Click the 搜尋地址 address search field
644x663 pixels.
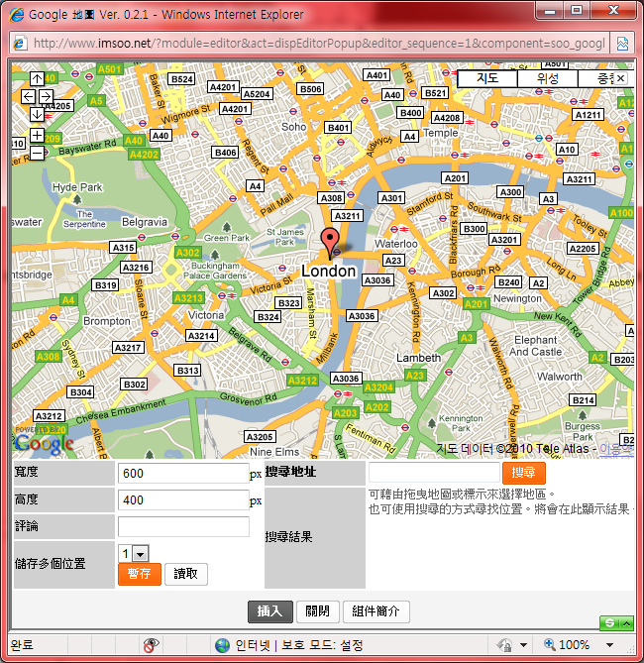434,473
